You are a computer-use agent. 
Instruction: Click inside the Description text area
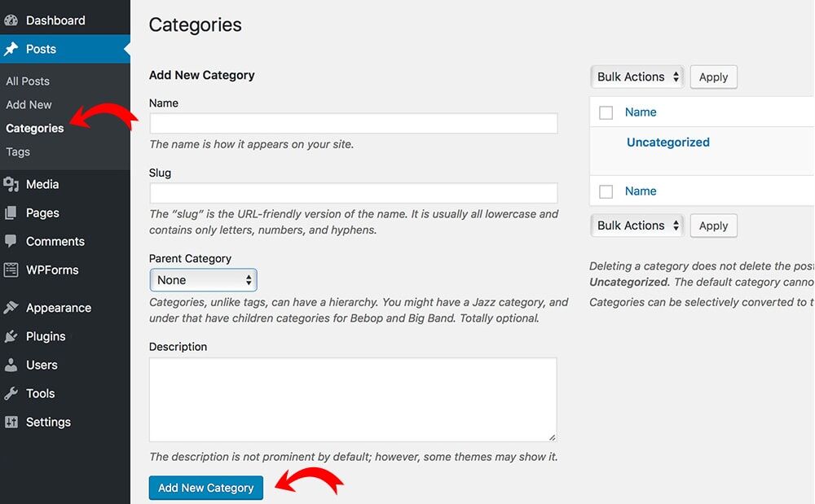click(x=353, y=399)
